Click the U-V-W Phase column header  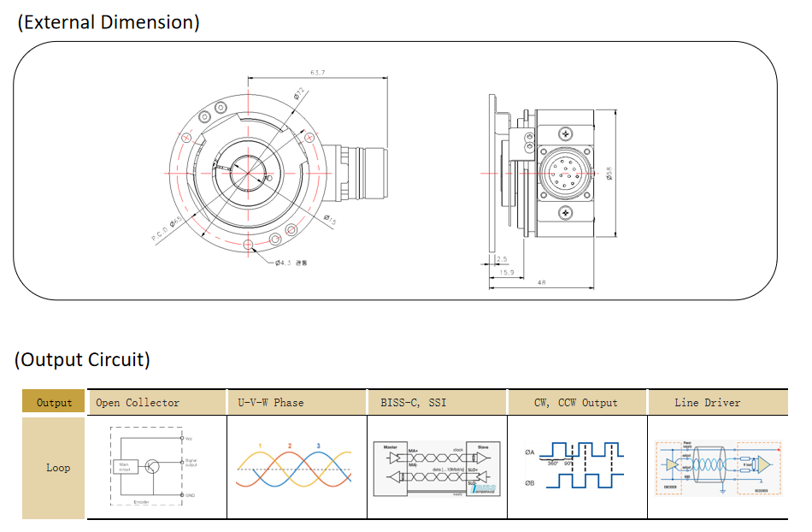click(297, 403)
